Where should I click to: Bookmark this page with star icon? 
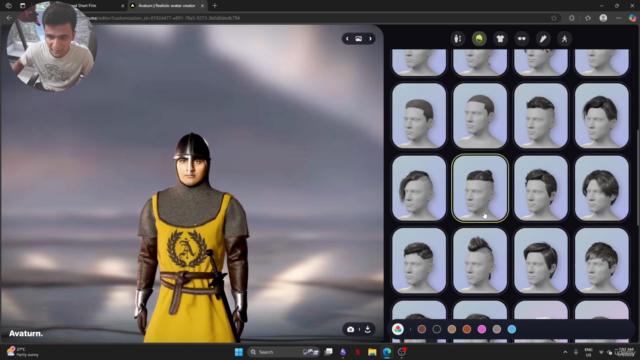click(x=554, y=18)
